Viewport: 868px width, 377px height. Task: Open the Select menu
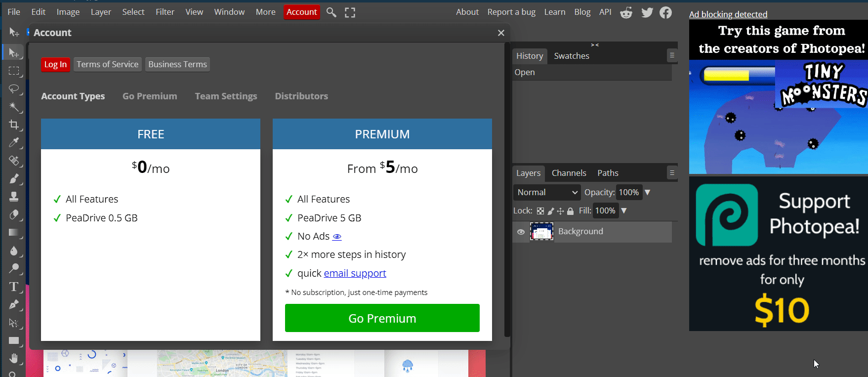coord(133,12)
